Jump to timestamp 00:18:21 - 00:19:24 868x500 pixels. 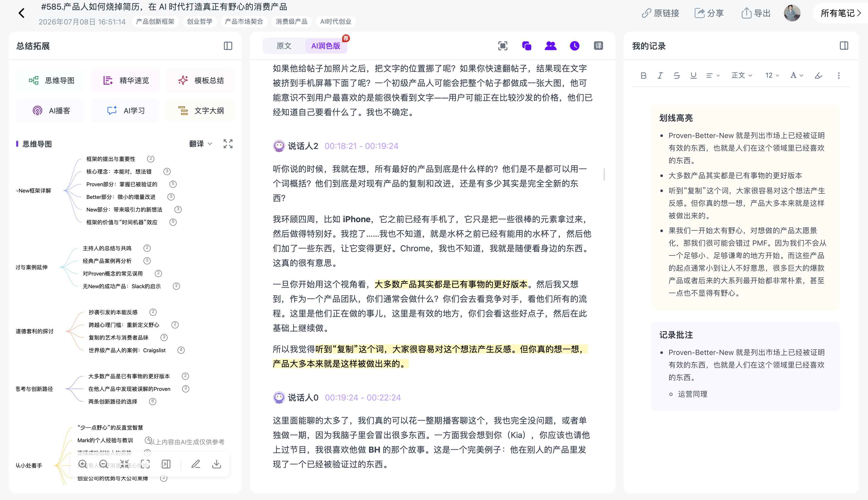[x=361, y=146]
